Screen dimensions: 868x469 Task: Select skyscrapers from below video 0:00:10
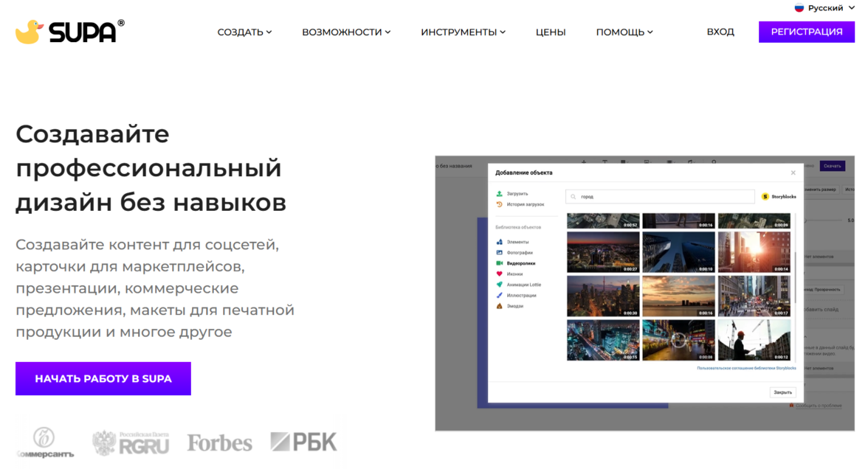[679, 251]
